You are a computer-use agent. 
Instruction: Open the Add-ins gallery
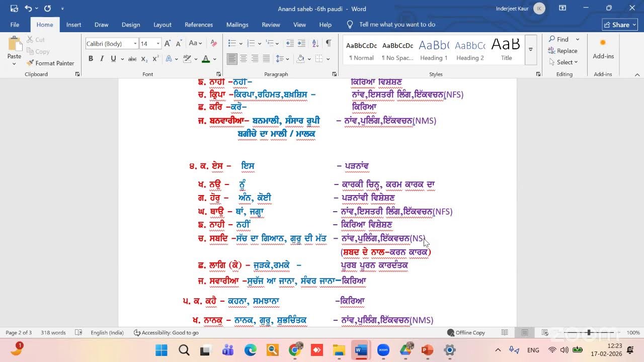[x=603, y=48]
